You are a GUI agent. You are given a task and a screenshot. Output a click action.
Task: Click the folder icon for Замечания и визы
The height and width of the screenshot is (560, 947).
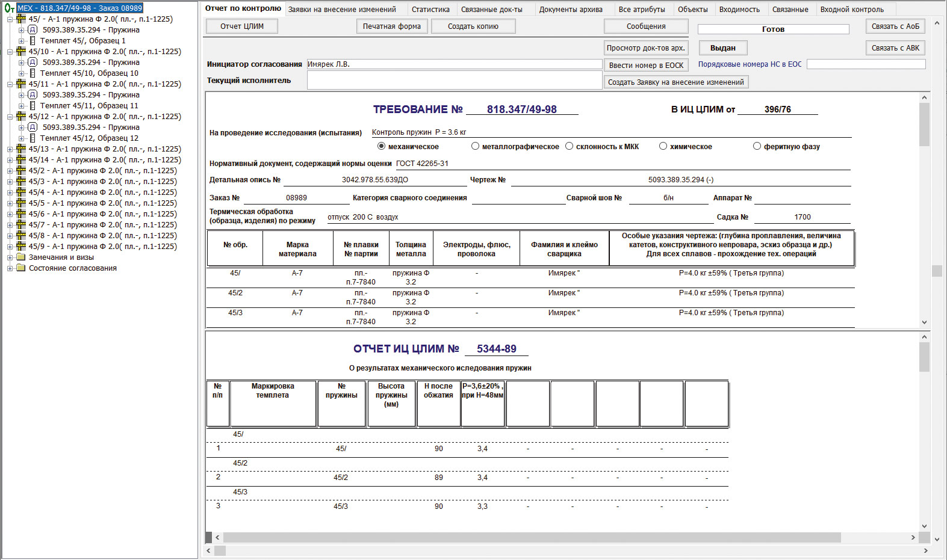[21, 257]
